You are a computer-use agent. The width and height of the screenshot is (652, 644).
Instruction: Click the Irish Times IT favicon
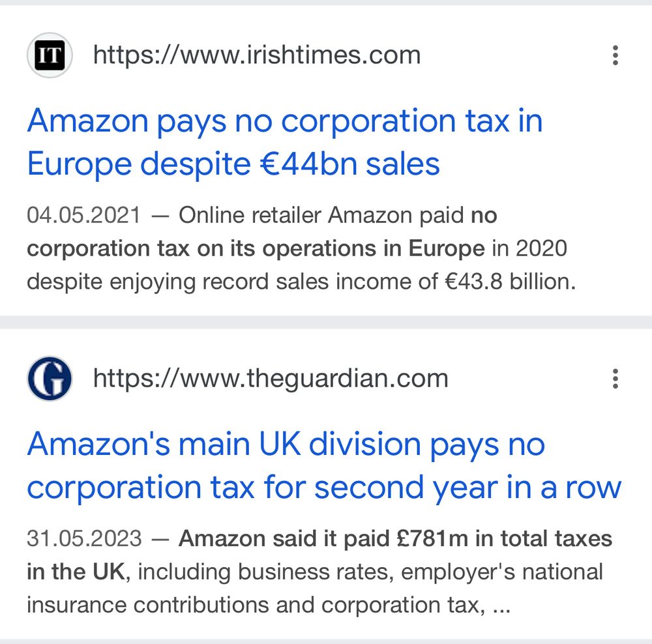(x=50, y=55)
